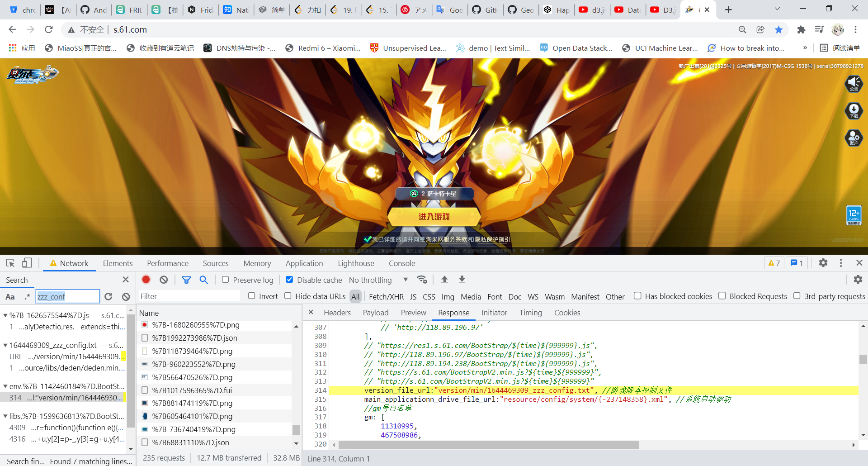Expand the bookmarks bar overflow chevron

pos(805,48)
